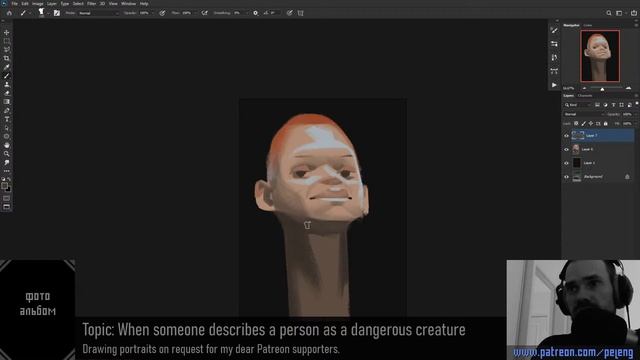Open the Layers panel menu
The image size is (640, 360).
(636, 96)
